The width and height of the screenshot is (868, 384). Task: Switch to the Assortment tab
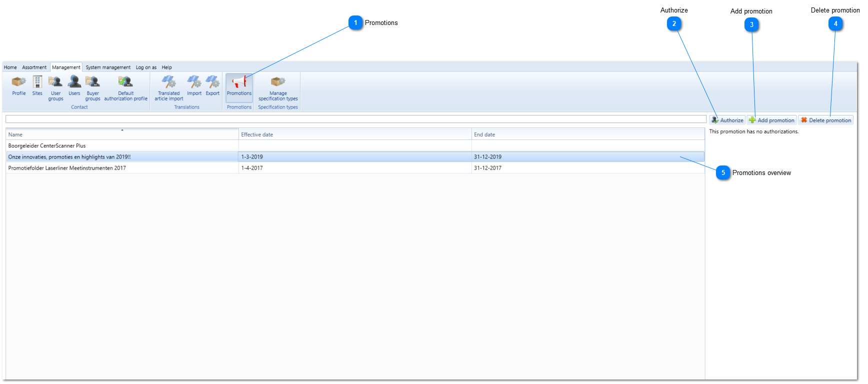click(34, 67)
